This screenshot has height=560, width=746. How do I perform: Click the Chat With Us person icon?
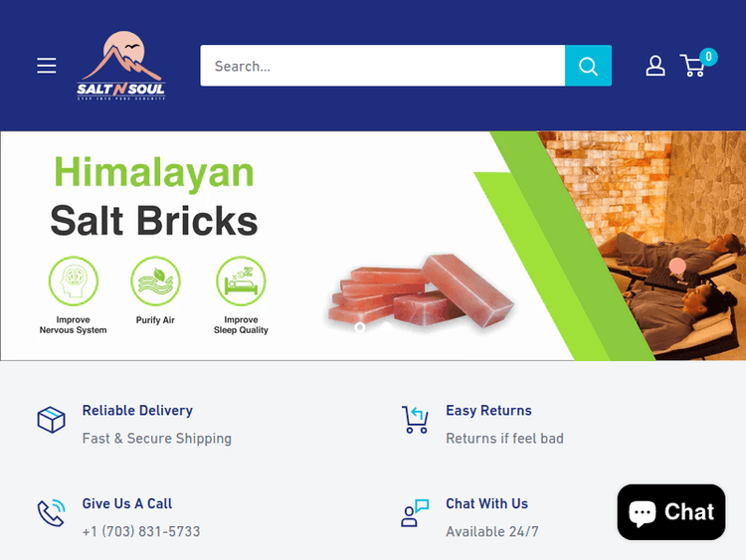(x=416, y=513)
